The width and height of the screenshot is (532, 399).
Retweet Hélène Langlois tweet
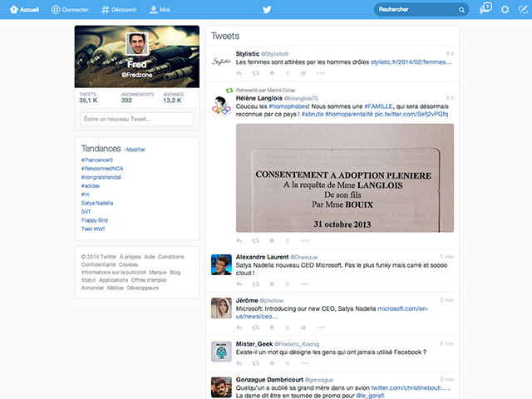pos(255,240)
